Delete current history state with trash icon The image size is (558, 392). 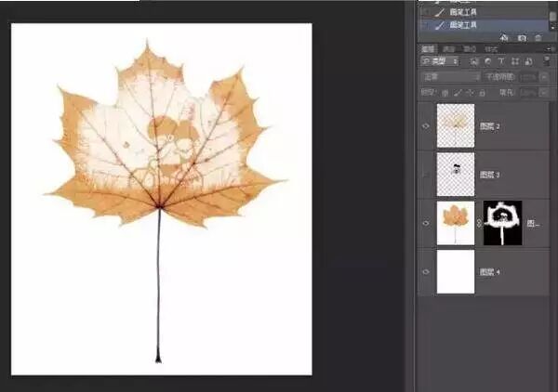point(538,38)
